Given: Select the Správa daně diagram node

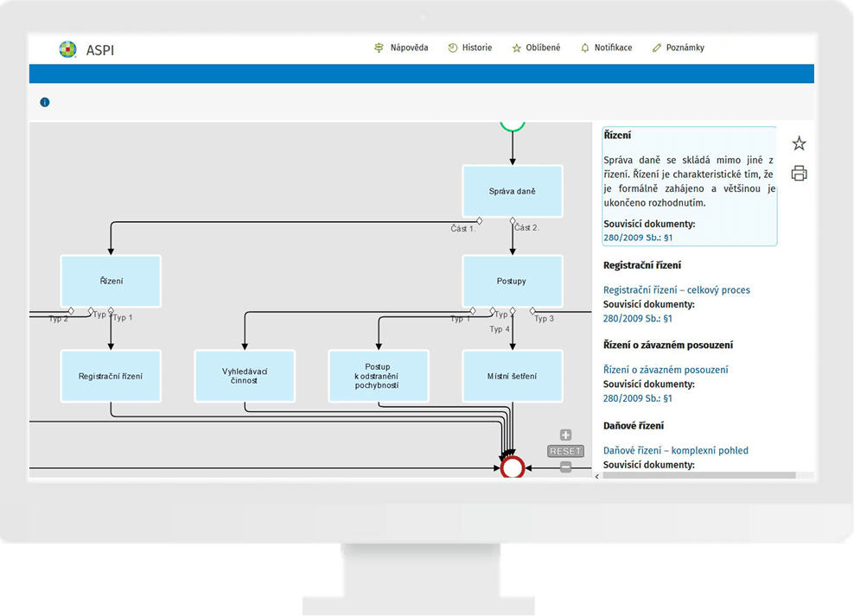Looking at the screenshot, I should (513, 191).
